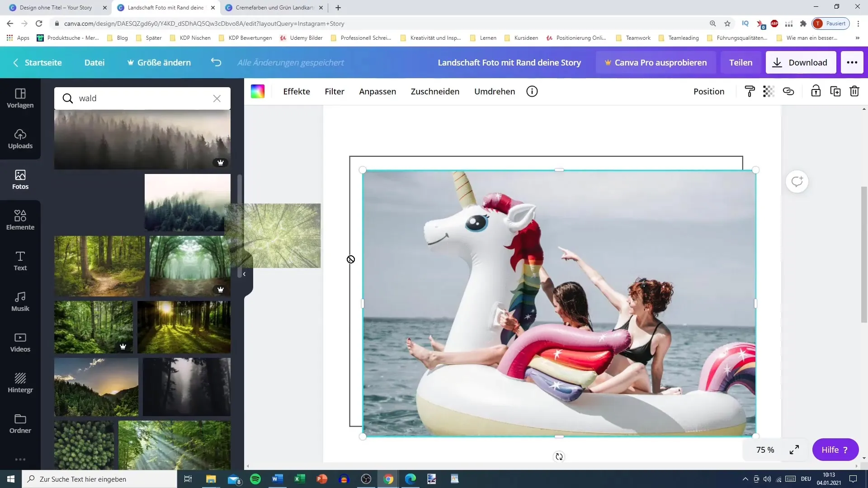The height and width of the screenshot is (488, 868).
Task: Click the rotate handle below the image
Action: click(559, 457)
